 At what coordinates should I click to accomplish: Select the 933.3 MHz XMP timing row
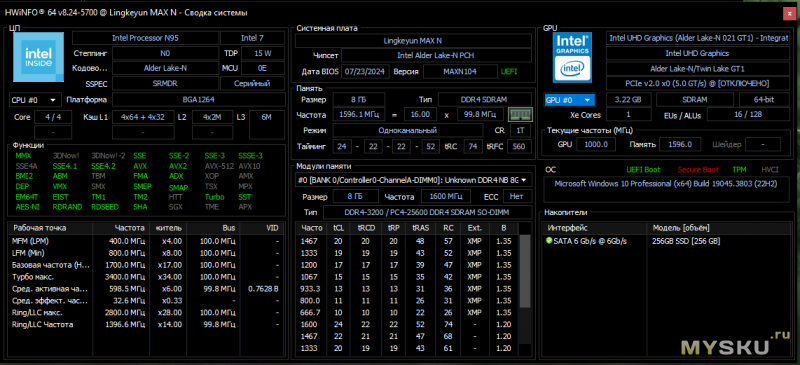pos(407,288)
